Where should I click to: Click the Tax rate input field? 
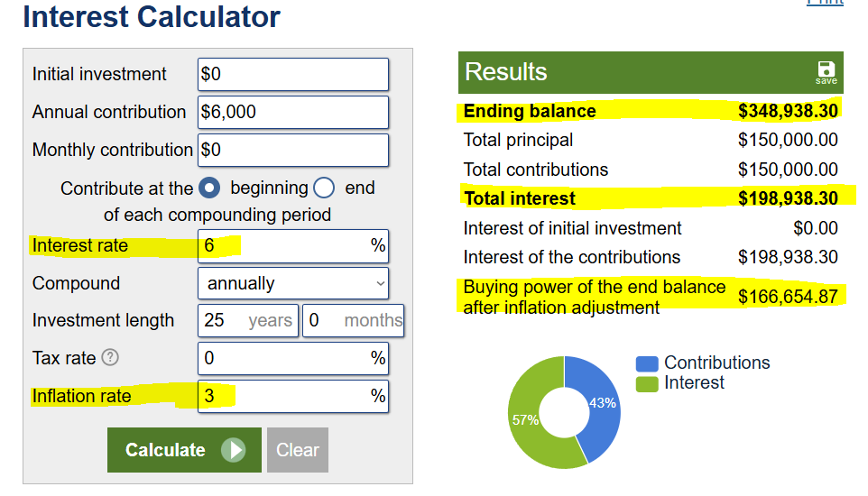(293, 358)
